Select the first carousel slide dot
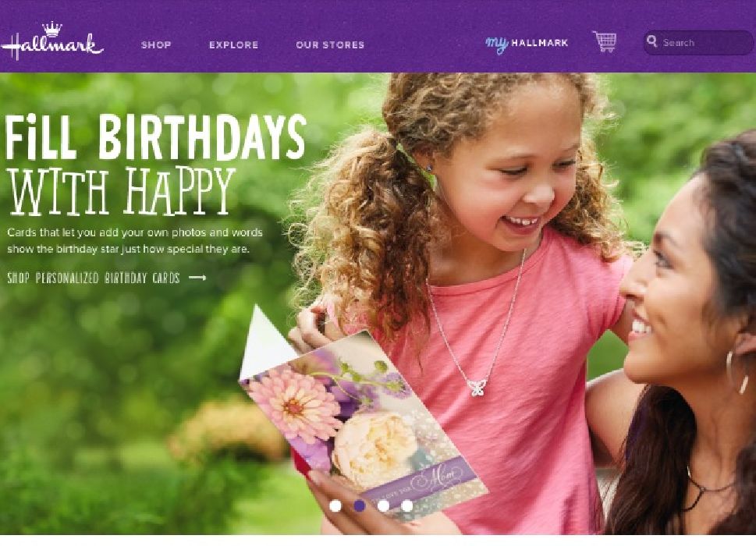 click(335, 505)
